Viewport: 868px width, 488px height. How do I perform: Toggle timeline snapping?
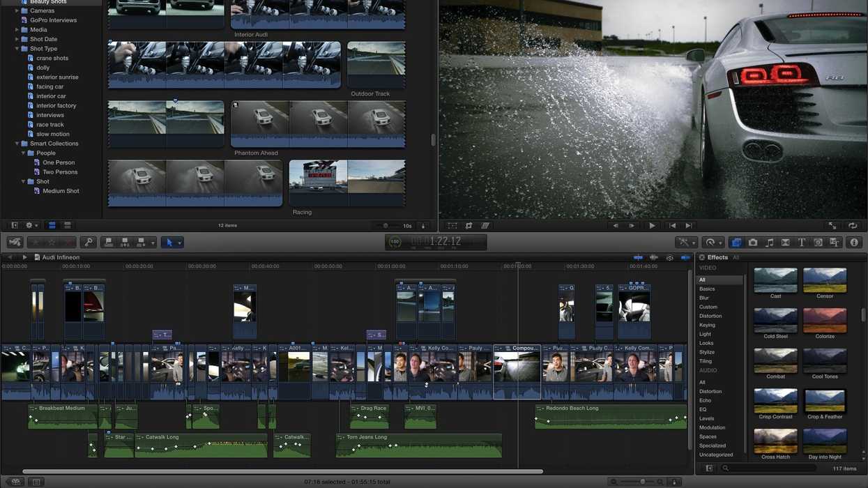[685, 258]
